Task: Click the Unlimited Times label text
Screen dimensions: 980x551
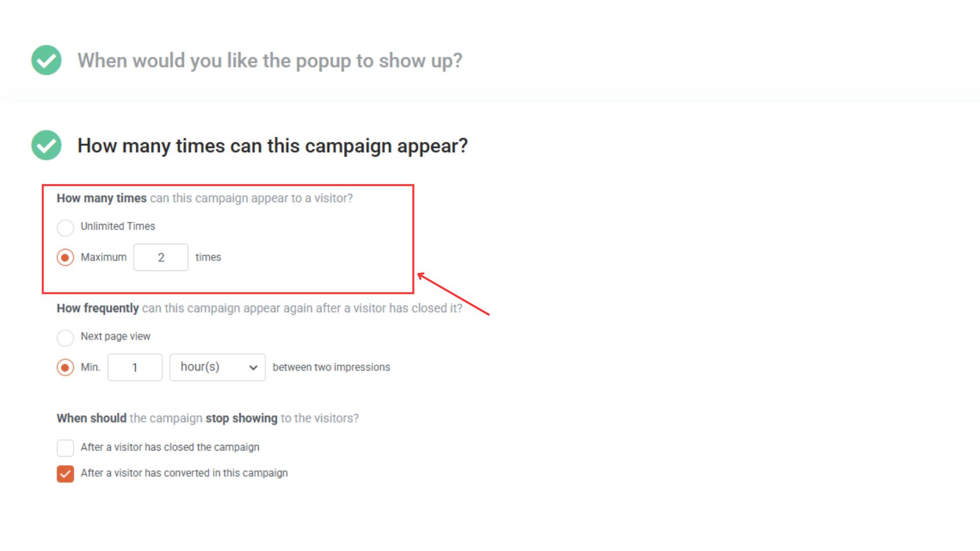Action: (x=118, y=226)
